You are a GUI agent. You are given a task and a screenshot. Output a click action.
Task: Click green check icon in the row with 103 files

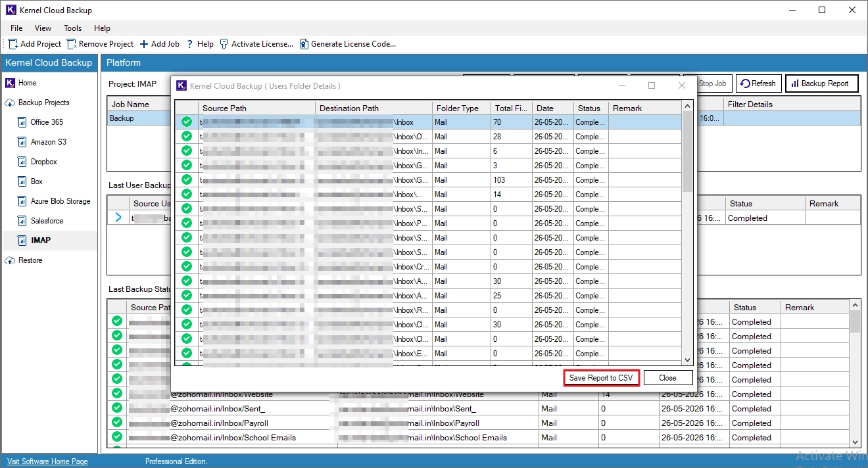coord(187,180)
